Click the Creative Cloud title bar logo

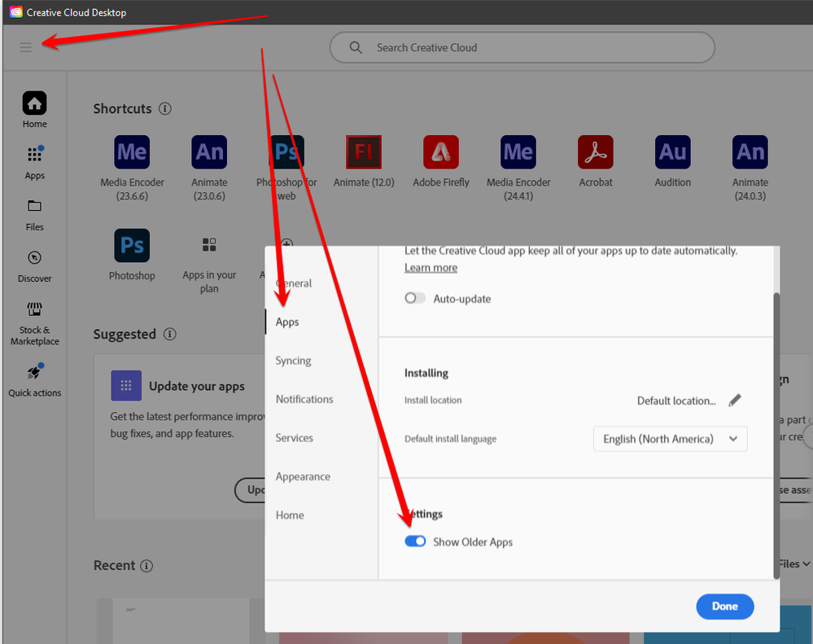pyautogui.click(x=16, y=12)
